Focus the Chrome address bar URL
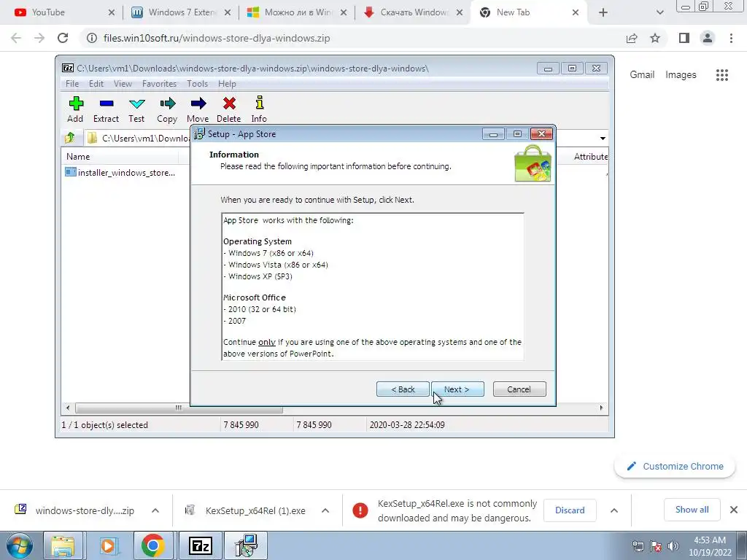Screen dimensions: 747x560 point(217,38)
